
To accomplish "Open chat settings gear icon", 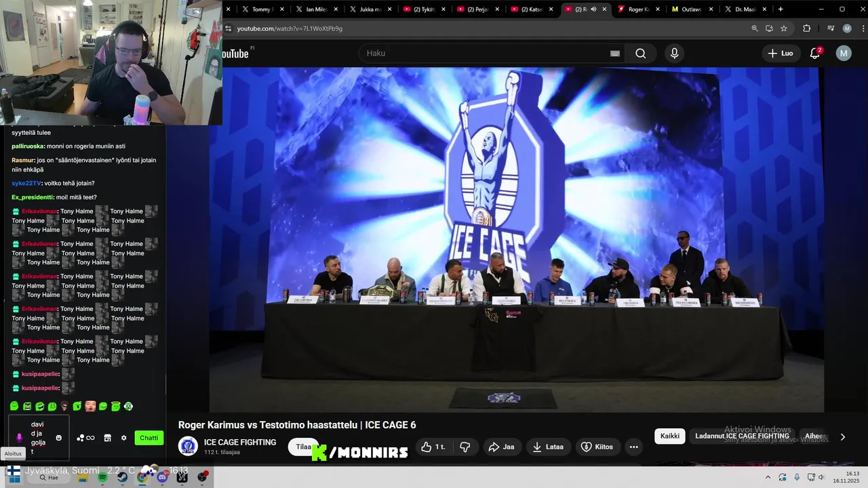I will (123, 438).
